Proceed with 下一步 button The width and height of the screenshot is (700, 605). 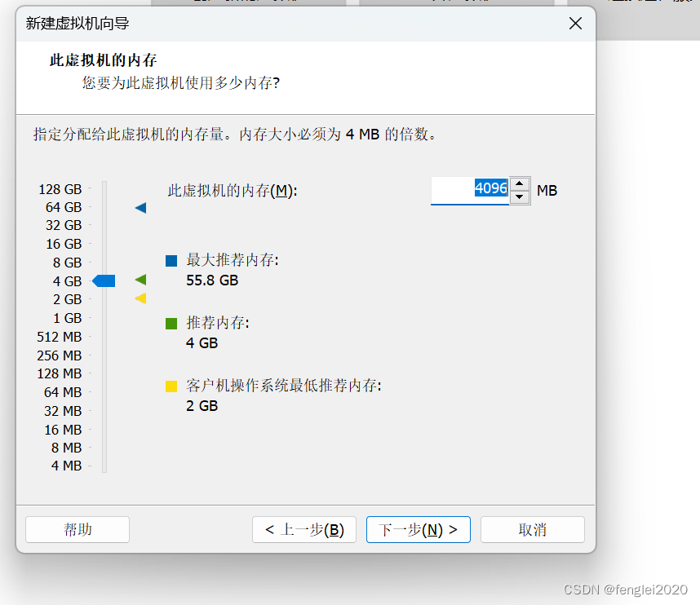419,530
